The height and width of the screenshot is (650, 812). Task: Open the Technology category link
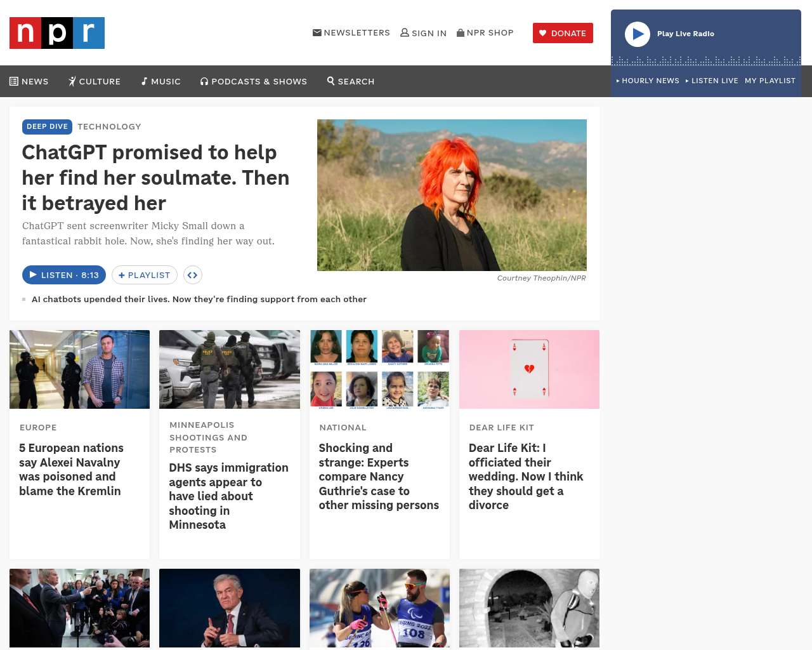point(109,126)
